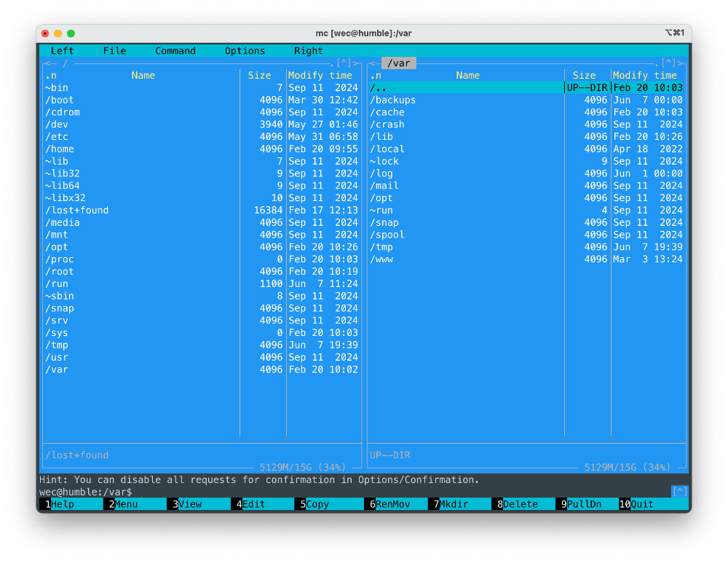Select the /log directory in right panel

point(381,173)
